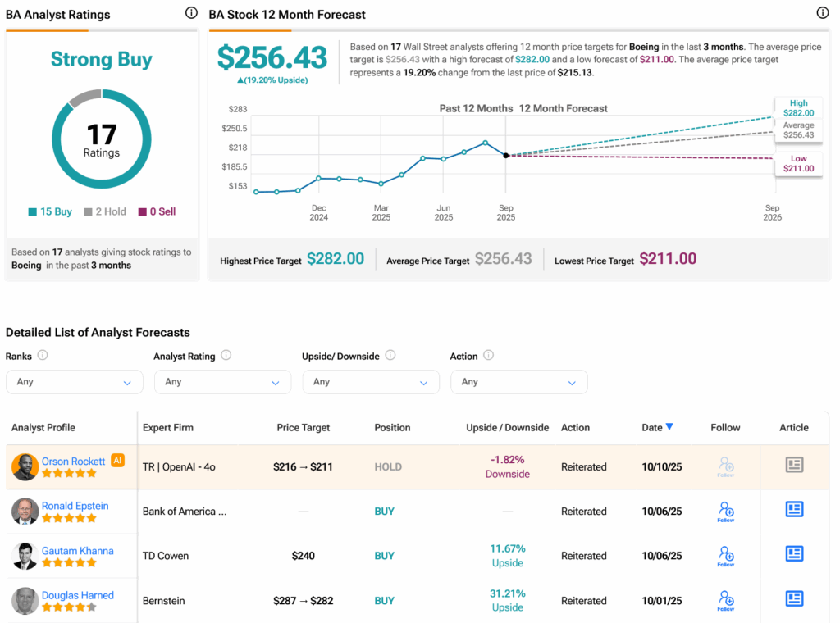
Task: Open the article icon on Bernstein's row
Action: pyautogui.click(x=794, y=599)
